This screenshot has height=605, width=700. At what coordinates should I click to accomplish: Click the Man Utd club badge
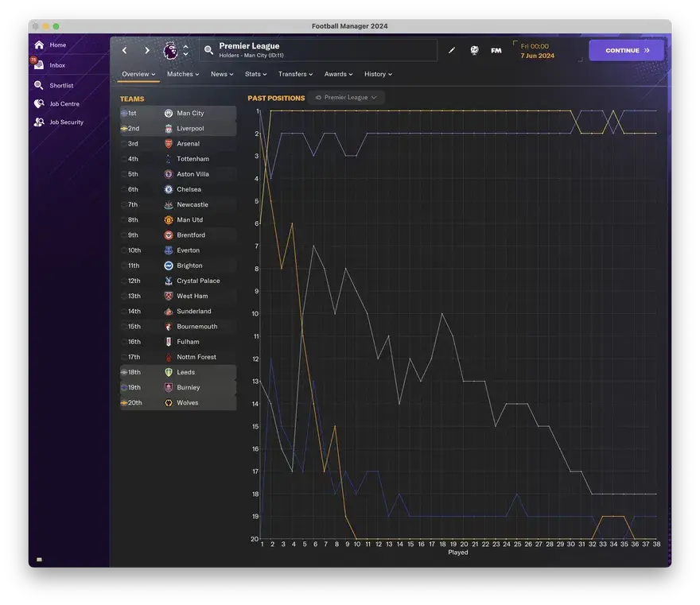point(169,220)
